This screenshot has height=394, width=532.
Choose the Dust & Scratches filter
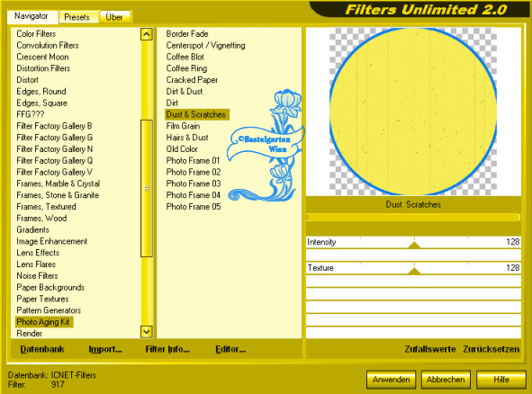(196, 114)
